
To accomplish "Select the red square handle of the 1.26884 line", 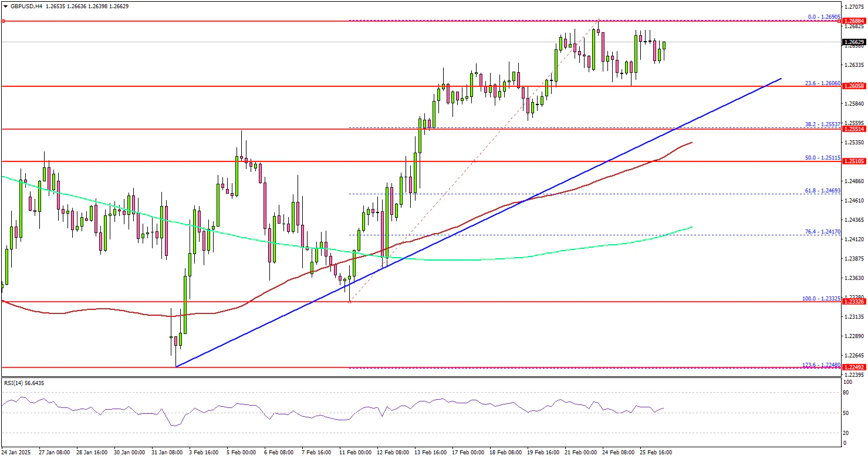I will 3,21.
